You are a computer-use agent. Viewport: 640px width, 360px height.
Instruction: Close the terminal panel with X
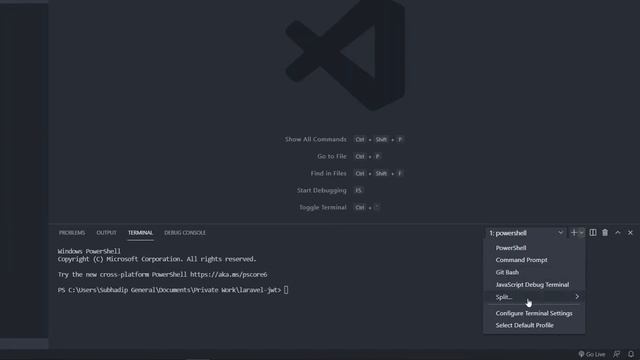tap(630, 233)
